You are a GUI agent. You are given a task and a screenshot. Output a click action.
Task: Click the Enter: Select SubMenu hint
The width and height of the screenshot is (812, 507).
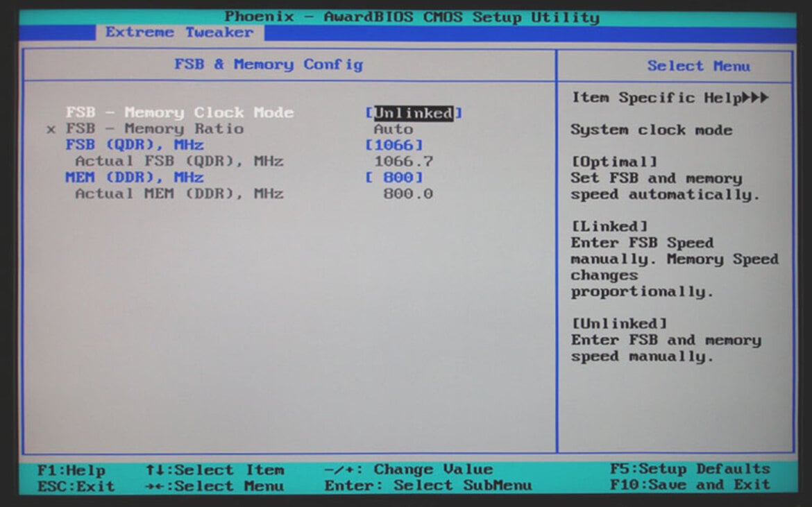click(x=428, y=485)
